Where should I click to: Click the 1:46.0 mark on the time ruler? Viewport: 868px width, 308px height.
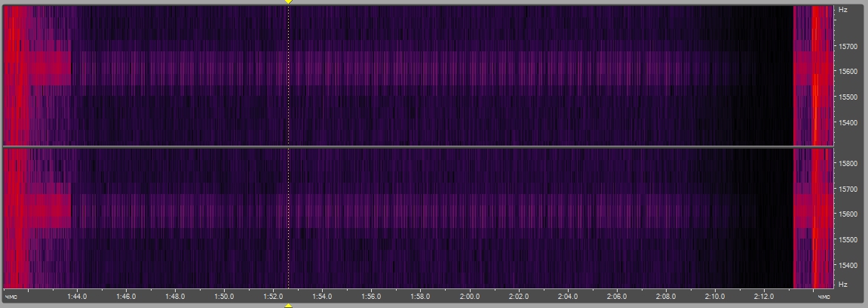[126, 297]
